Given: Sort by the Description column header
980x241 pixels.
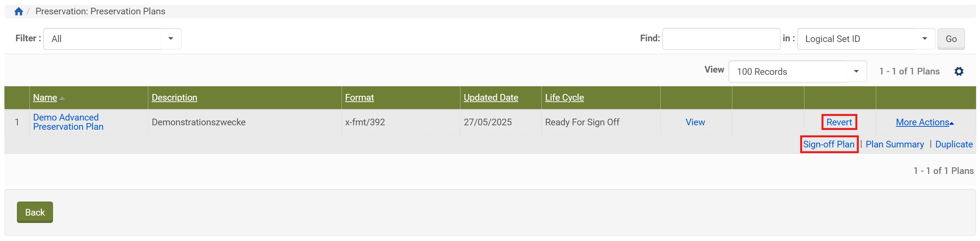Looking at the screenshot, I should point(174,97).
